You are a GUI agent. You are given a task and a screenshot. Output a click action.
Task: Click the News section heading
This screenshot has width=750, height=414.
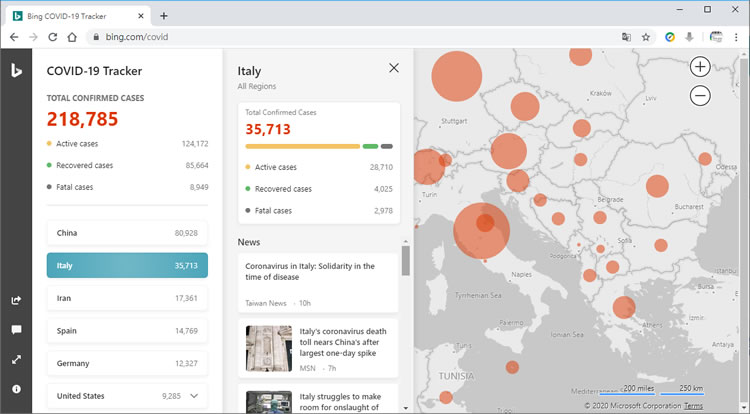[249, 242]
